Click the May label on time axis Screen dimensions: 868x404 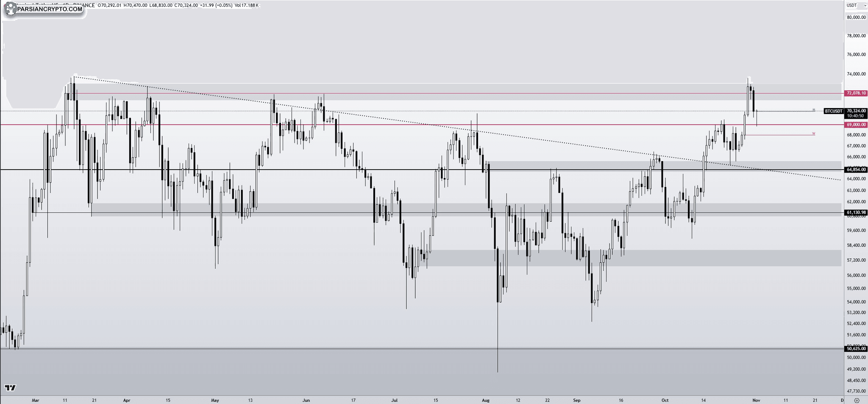(215, 400)
